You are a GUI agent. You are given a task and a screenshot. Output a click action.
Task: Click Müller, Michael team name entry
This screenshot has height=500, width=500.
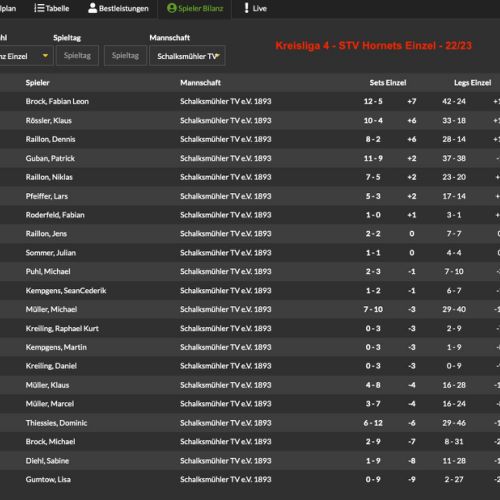226,309
